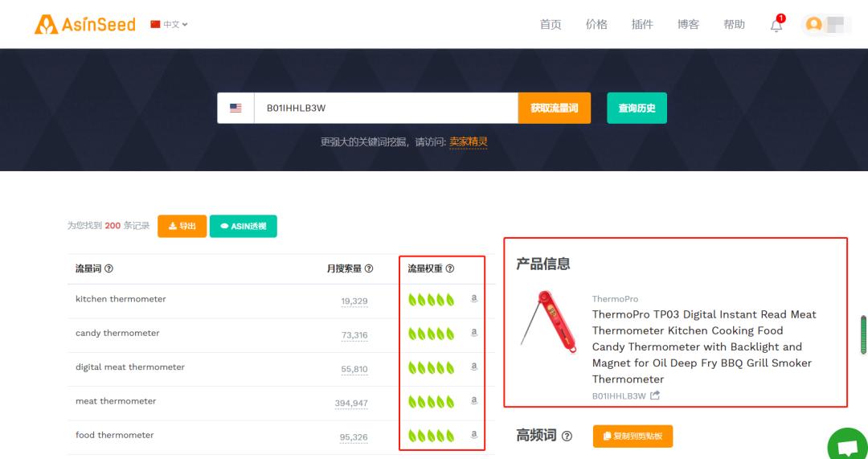Click Amazon icon in kitchen thermometer row

point(474,298)
